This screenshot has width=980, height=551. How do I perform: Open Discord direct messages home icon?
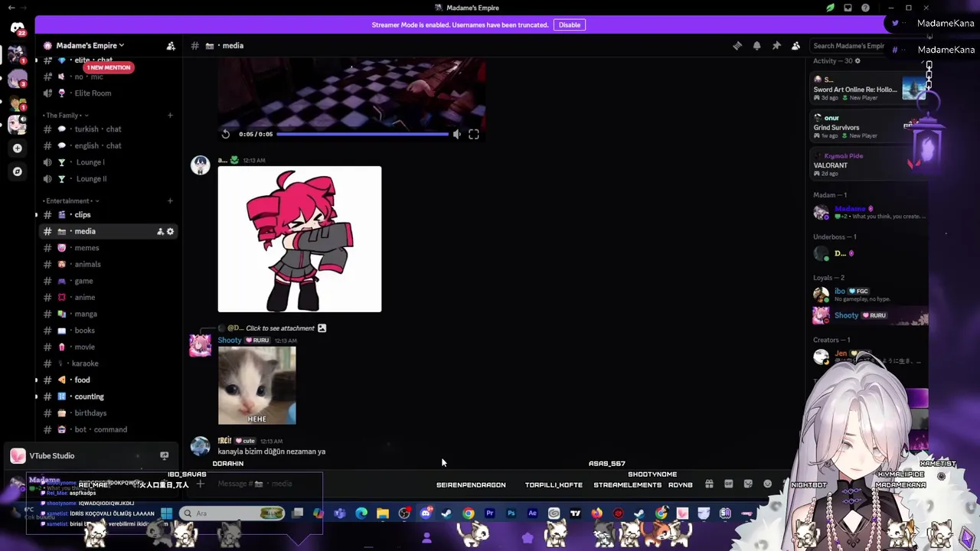17,29
